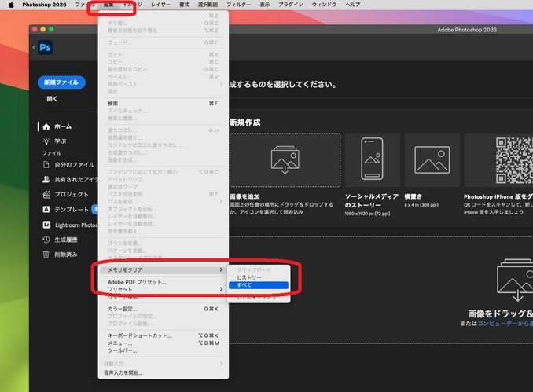
Task: Click the back chevron beside Ps logo
Action: [x=34, y=48]
